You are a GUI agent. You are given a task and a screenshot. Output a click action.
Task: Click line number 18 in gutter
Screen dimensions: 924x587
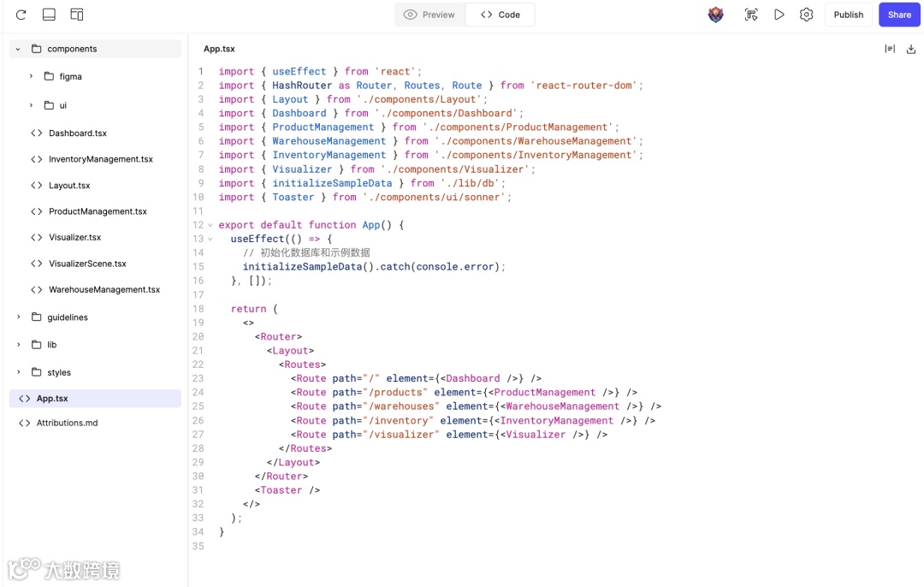click(x=198, y=309)
